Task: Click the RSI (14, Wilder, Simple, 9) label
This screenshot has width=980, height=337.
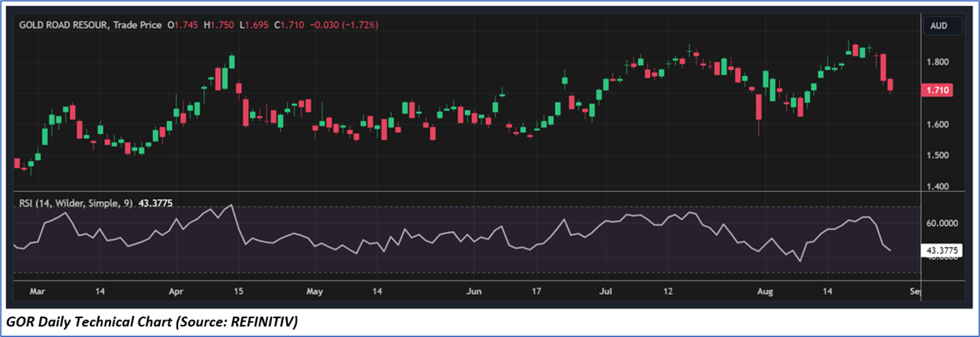Action: pos(76,202)
